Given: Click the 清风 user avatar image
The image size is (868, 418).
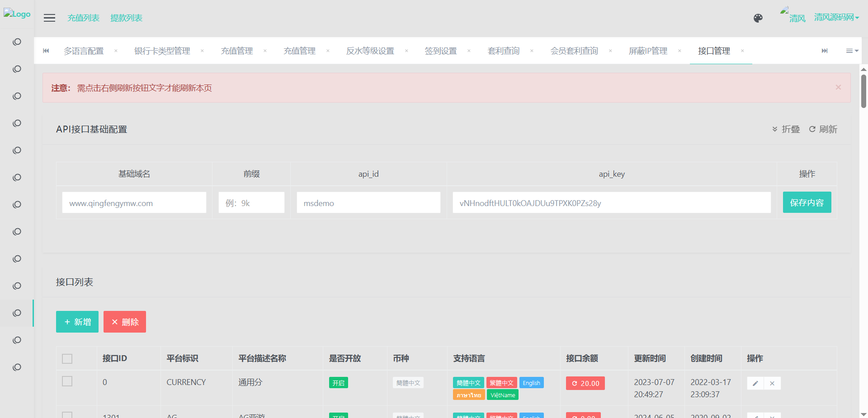Looking at the screenshot, I should point(793,14).
